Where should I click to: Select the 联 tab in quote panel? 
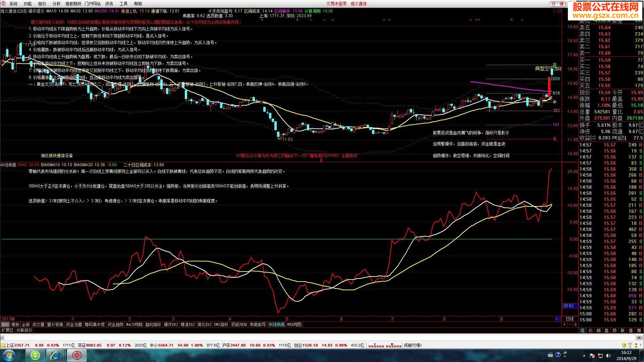coord(623,330)
